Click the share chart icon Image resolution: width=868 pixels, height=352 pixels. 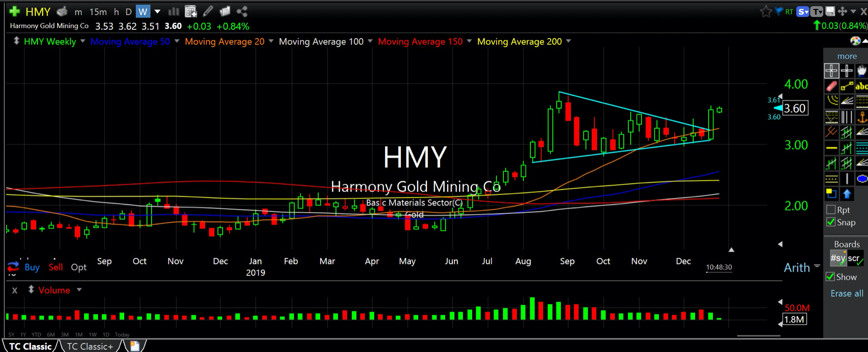[242, 11]
